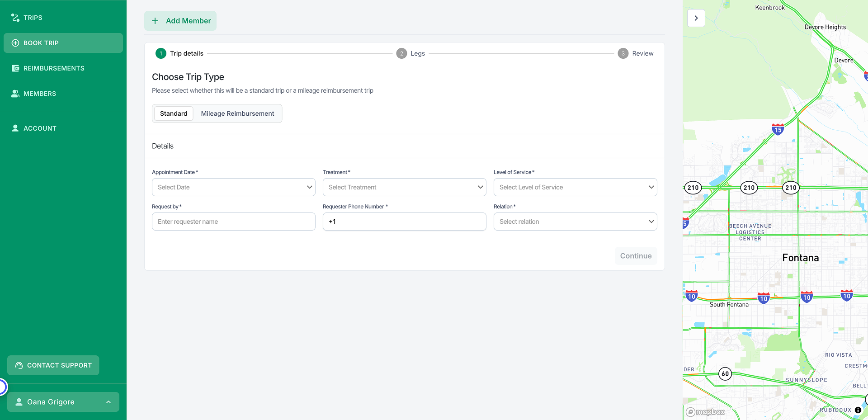The height and width of the screenshot is (420, 868).
Task: Click the Book Trip plus-circle icon
Action: [x=15, y=43]
